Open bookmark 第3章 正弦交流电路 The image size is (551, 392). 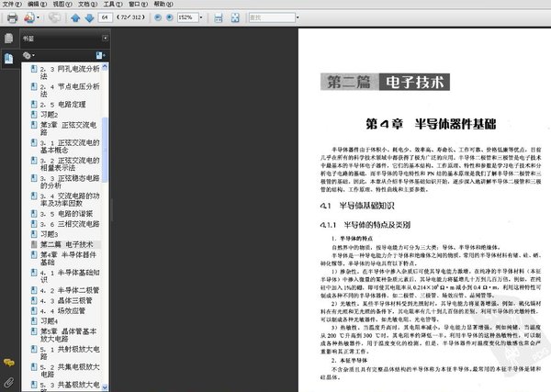[x=68, y=129]
